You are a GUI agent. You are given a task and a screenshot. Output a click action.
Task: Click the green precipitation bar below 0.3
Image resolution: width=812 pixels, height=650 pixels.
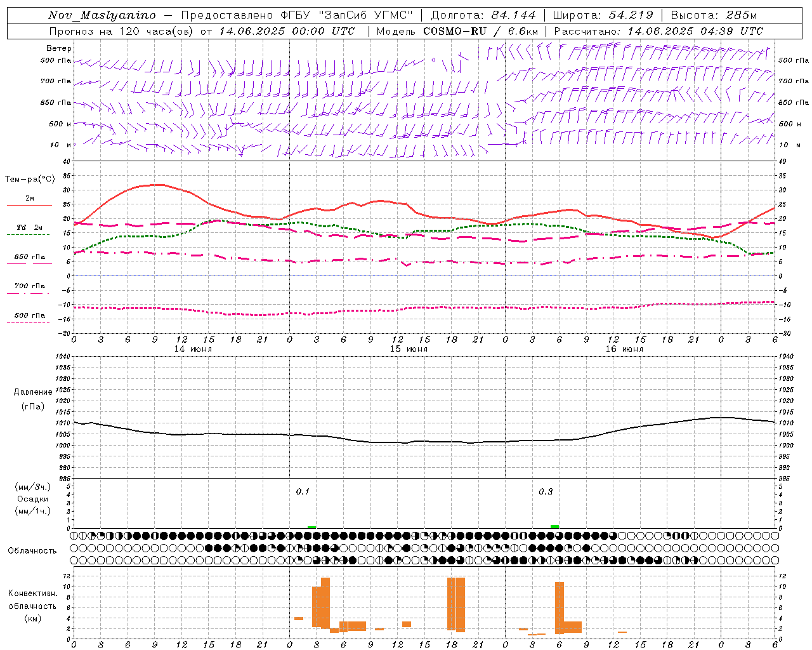tap(555, 526)
